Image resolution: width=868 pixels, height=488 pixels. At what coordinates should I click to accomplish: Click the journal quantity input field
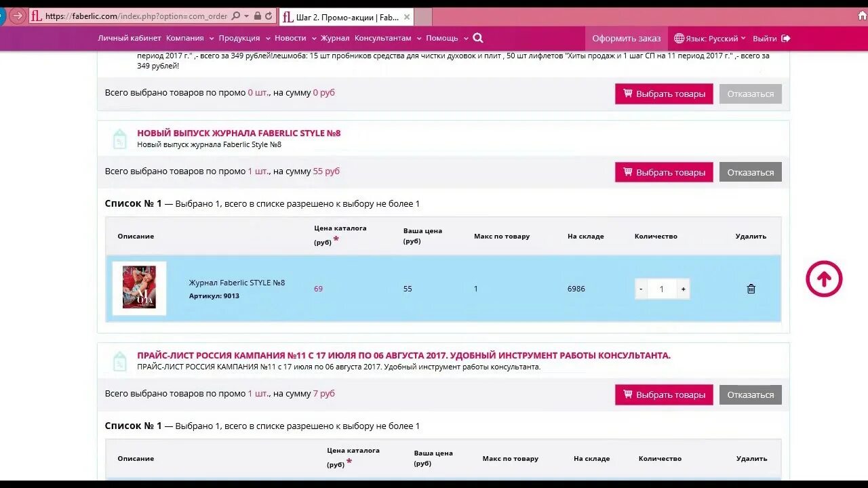tap(662, 289)
